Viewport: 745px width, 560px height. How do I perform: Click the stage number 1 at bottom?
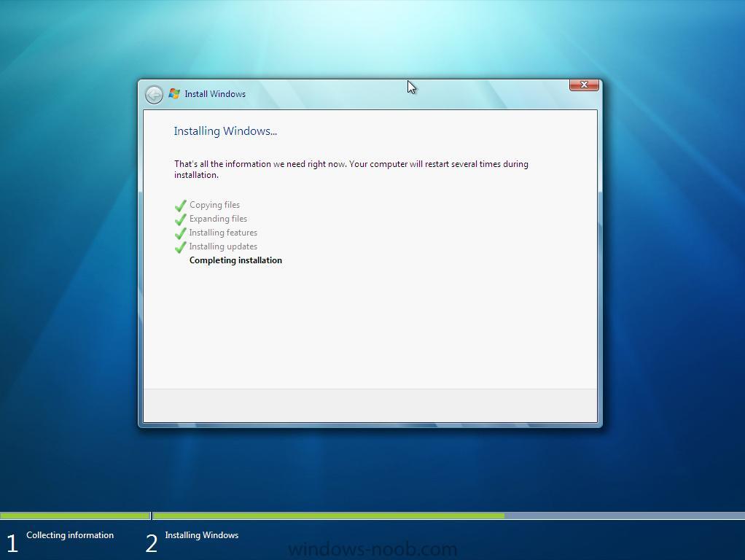point(12,543)
